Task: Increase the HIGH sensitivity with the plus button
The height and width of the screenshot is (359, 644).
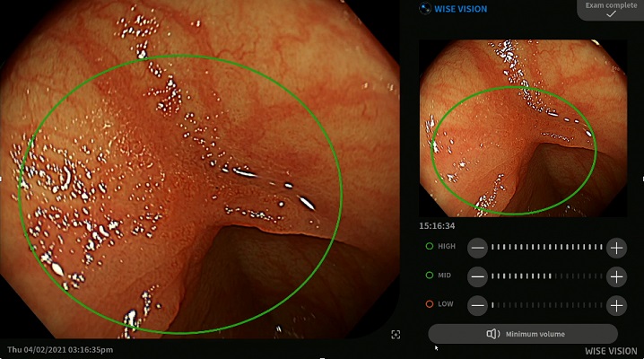Action: 616,248
